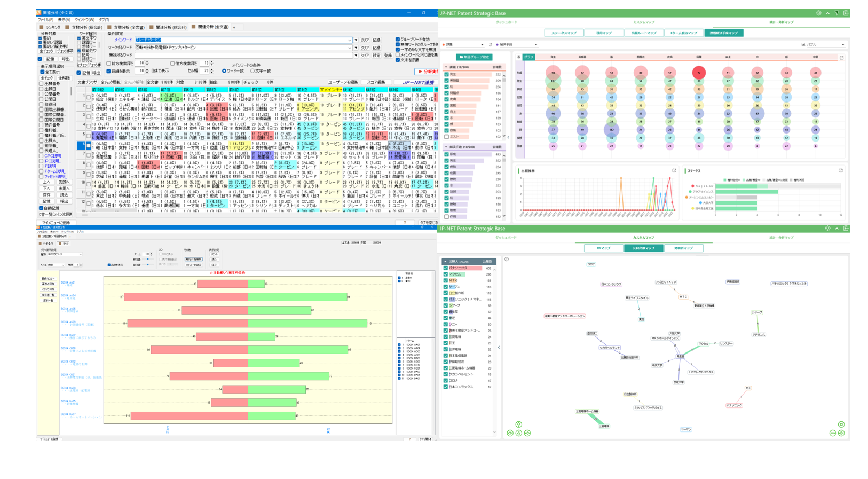Screen dimensions: 868x479
Task: Select 文字一致 radio button
Action: click(x=253, y=71)
